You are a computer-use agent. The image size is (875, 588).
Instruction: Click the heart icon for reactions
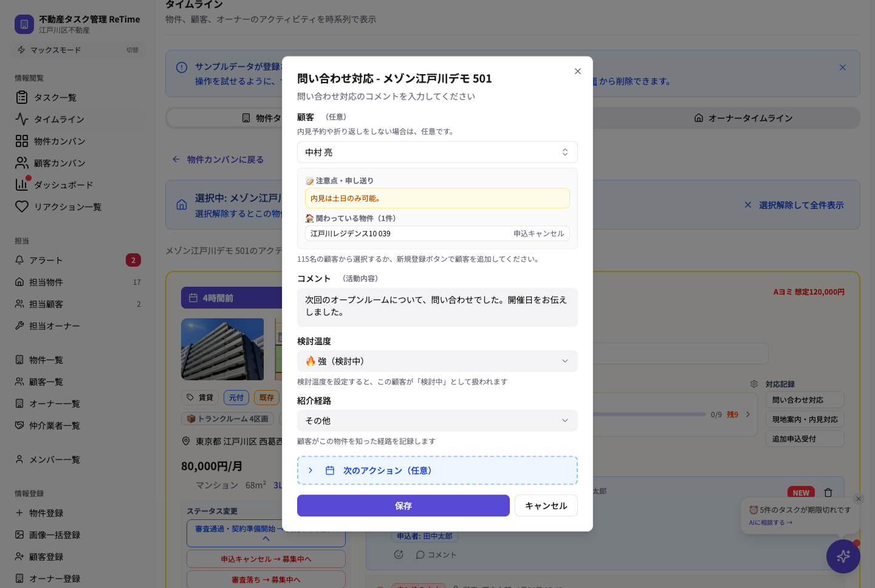[22, 207]
